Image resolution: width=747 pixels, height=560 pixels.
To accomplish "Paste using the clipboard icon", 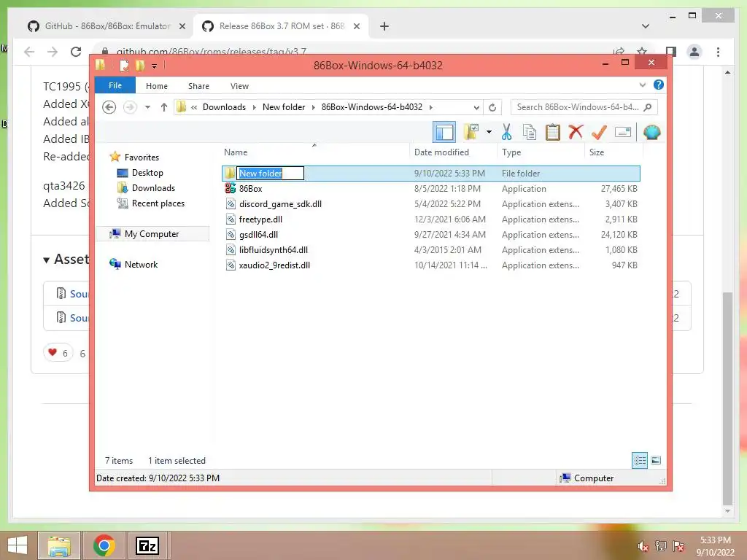I will pyautogui.click(x=552, y=132).
